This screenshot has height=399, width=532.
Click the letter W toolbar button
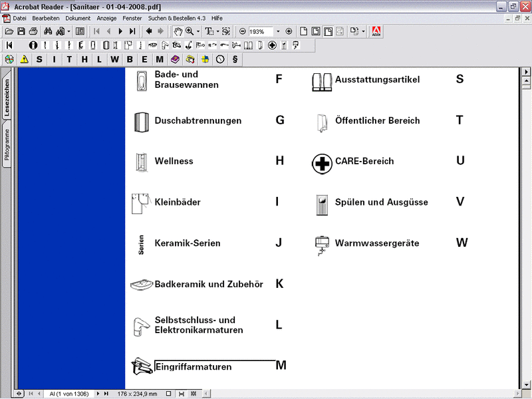(114, 59)
